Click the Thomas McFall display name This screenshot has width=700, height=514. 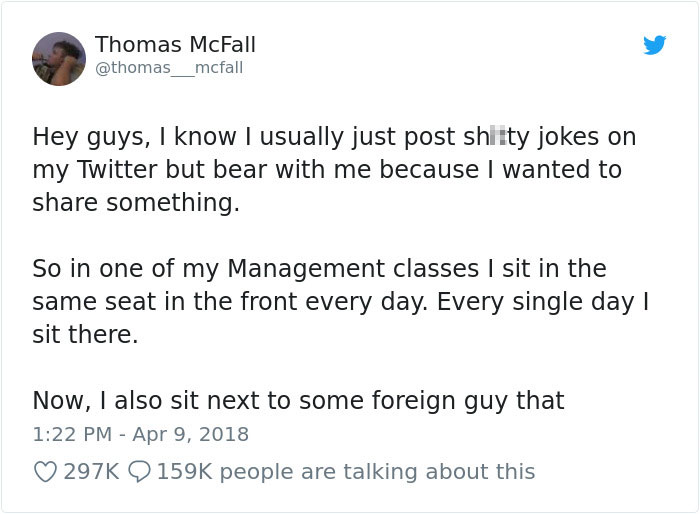point(175,45)
